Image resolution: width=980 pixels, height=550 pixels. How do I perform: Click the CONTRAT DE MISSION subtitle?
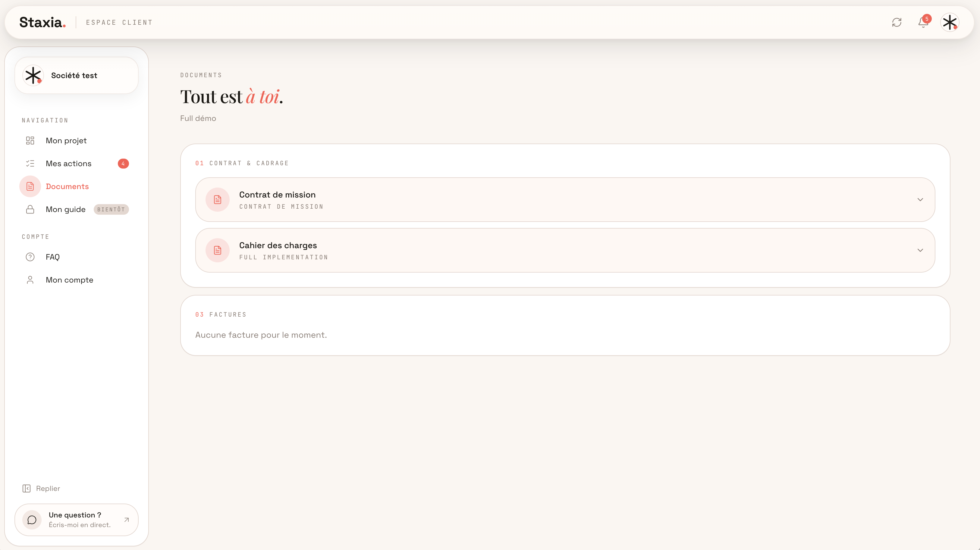pyautogui.click(x=281, y=207)
